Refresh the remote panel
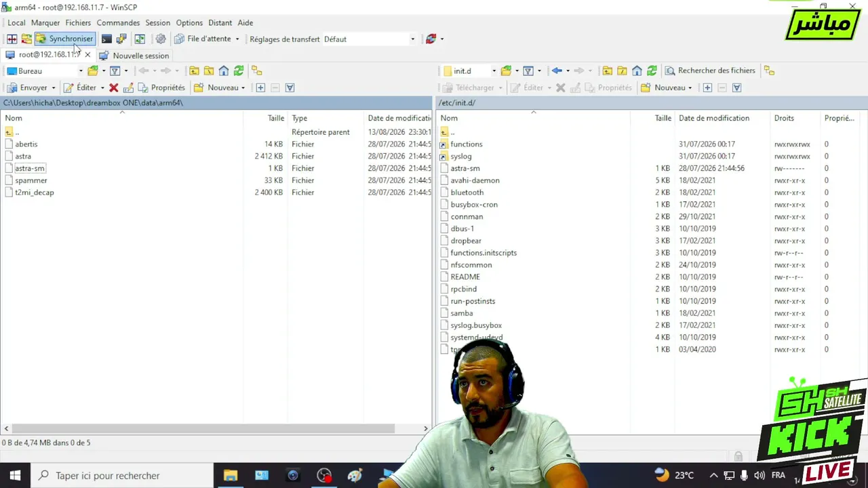868x488 pixels. pos(652,70)
